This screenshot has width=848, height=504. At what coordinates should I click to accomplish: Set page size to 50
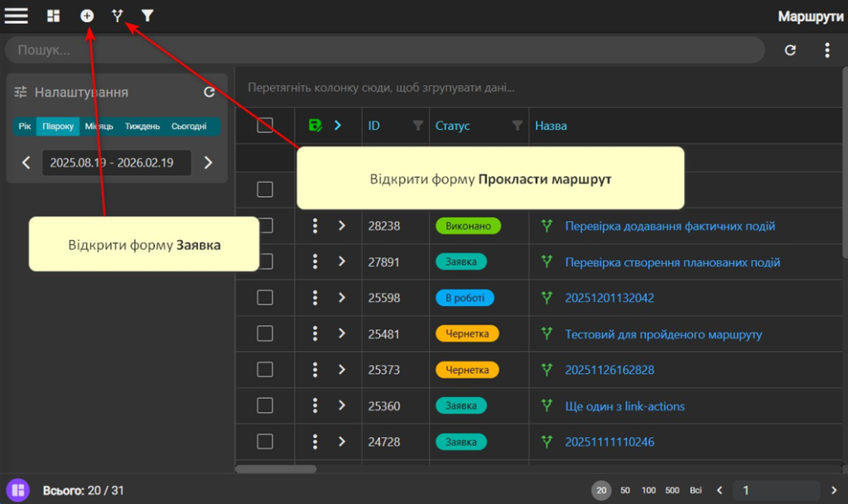[x=625, y=490]
